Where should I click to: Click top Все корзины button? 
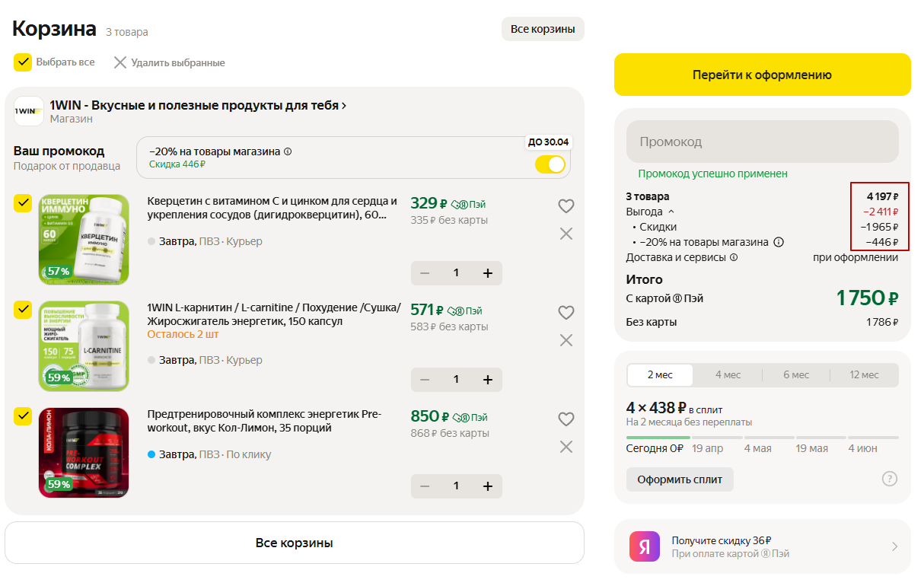543,29
